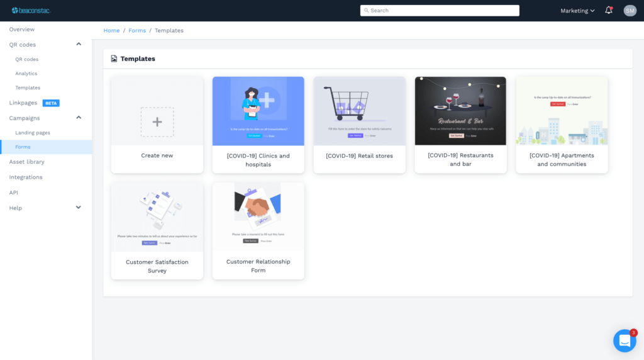Open Templates under QR codes

tap(28, 87)
